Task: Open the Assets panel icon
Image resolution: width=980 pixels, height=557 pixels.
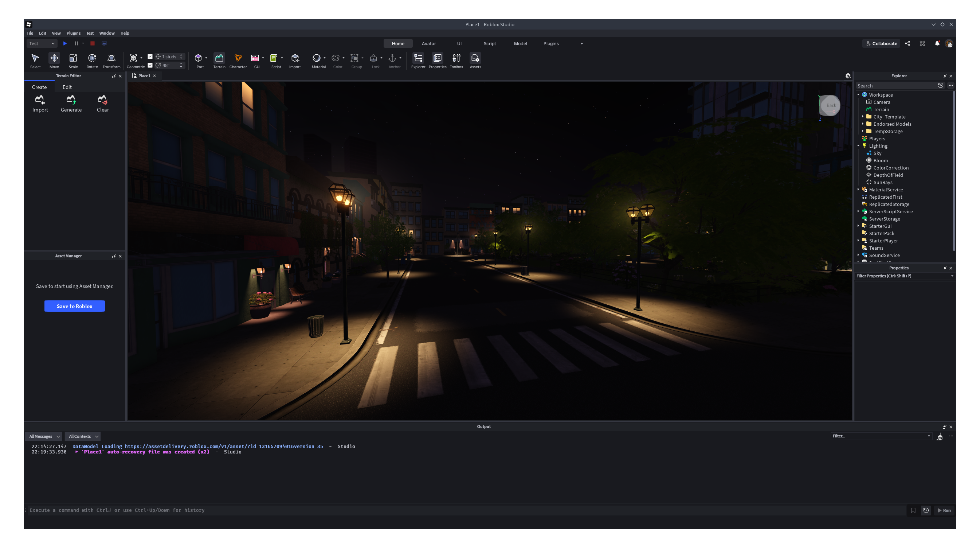Action: (475, 58)
